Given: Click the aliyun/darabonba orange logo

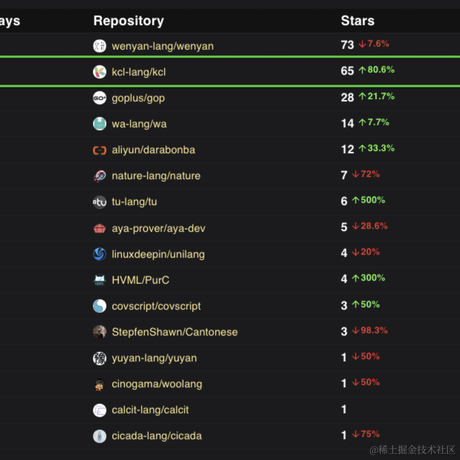Looking at the screenshot, I should click(99, 150).
